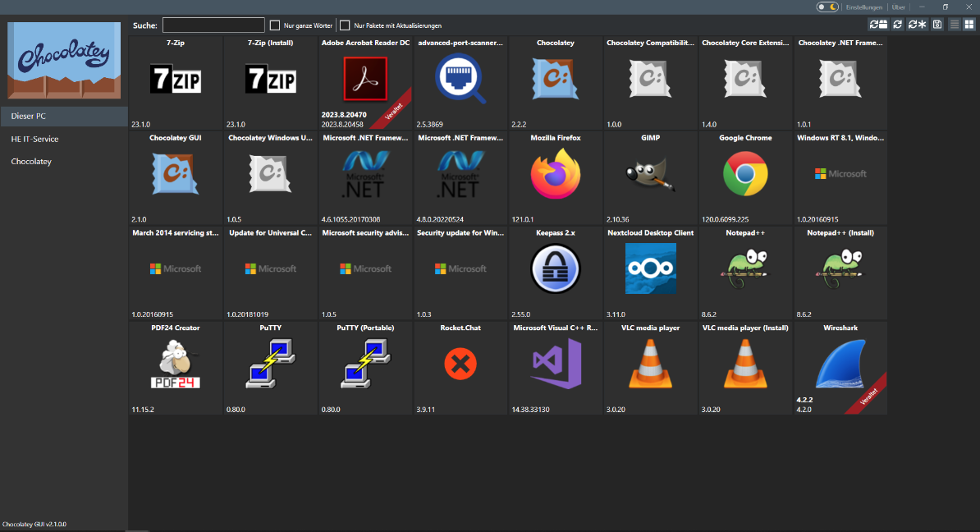980x532 pixels.
Task: Click the update all packages icon
Action: click(878, 25)
